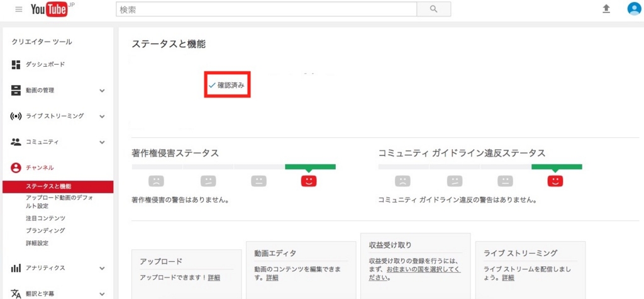Click neutral gray face under 著作権侵害ステータス
This screenshot has height=299, width=644.
tap(258, 181)
